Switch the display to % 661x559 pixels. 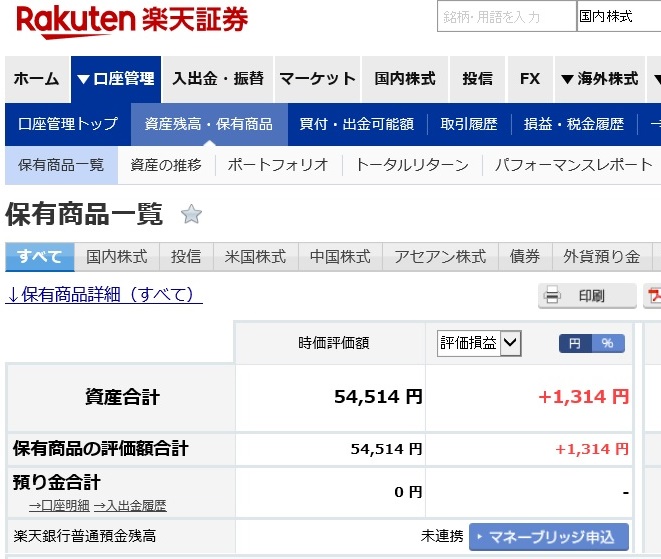point(608,343)
